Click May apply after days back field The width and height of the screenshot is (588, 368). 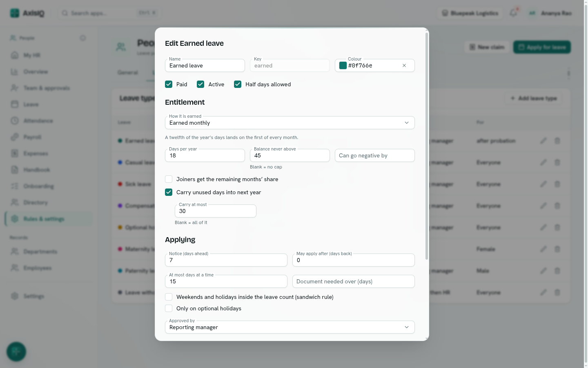coord(354,260)
